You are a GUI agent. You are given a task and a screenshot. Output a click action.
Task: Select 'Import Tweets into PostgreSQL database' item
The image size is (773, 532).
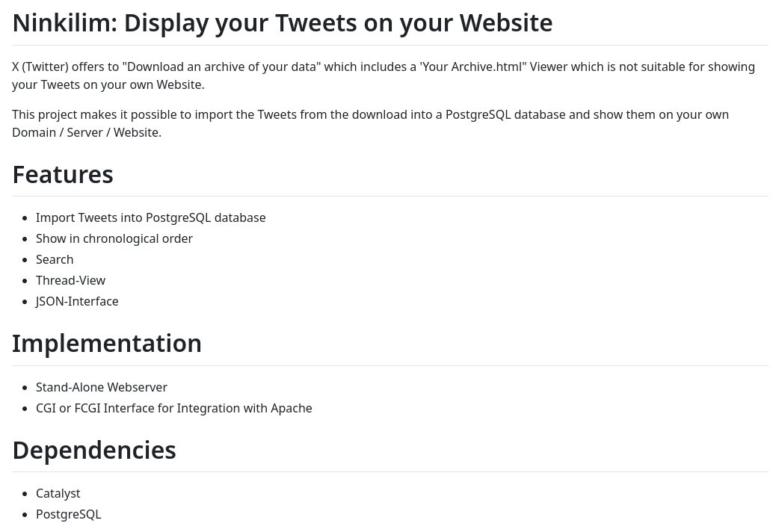151,217
